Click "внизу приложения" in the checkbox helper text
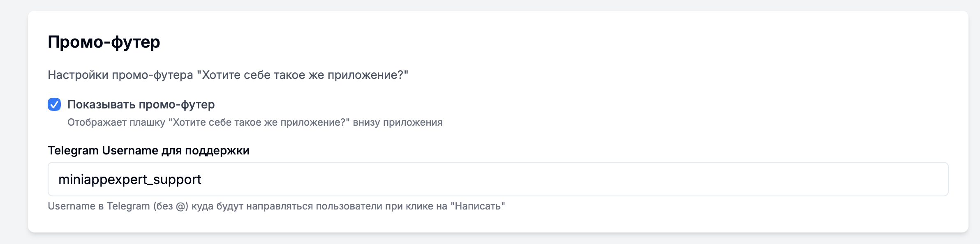 [x=398, y=122]
